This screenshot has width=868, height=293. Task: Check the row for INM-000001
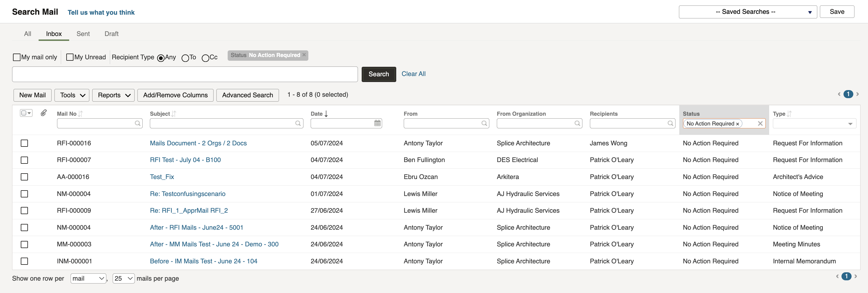24,261
